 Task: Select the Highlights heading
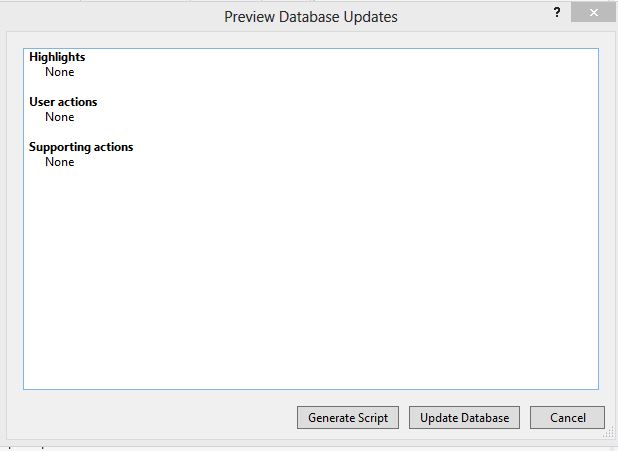pyautogui.click(x=57, y=57)
